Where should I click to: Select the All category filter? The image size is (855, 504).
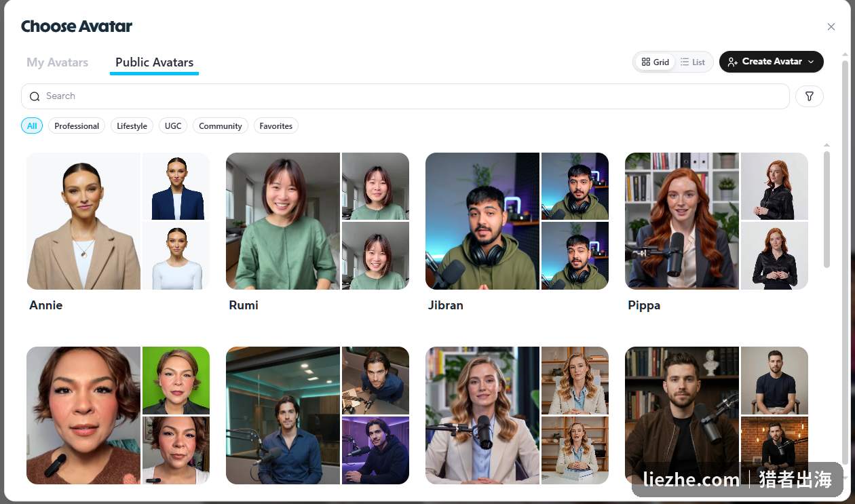[32, 125]
